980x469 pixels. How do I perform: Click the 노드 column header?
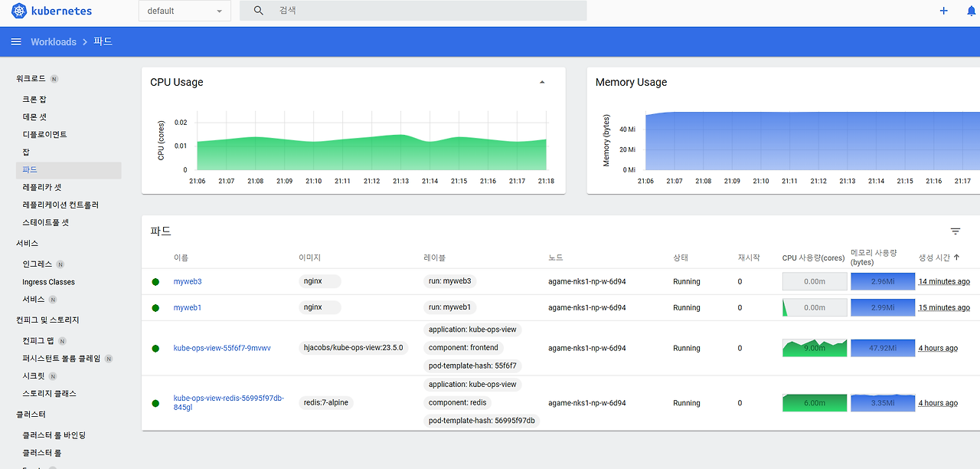(x=556, y=258)
